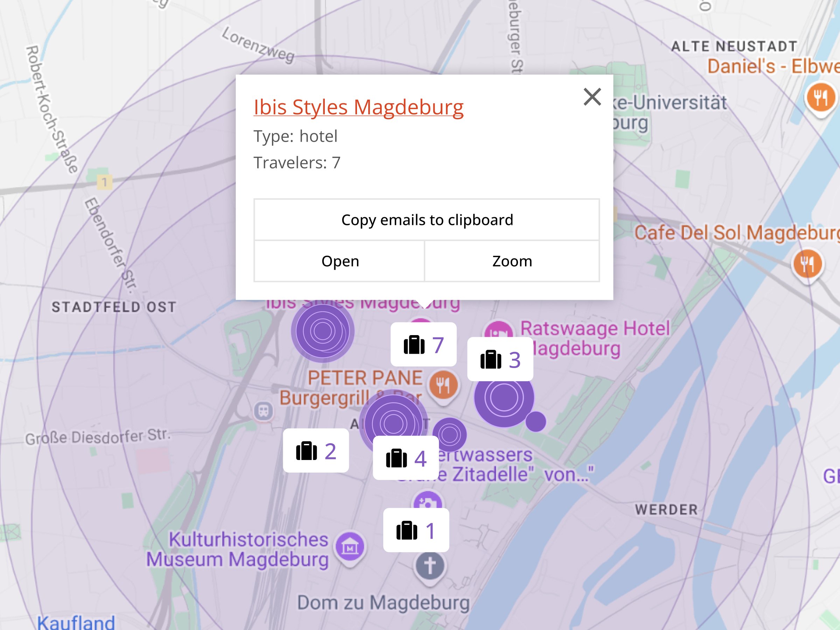Screen dimensions: 840x630
Task: Select the 2 travelers luggage marker
Action: point(316,451)
